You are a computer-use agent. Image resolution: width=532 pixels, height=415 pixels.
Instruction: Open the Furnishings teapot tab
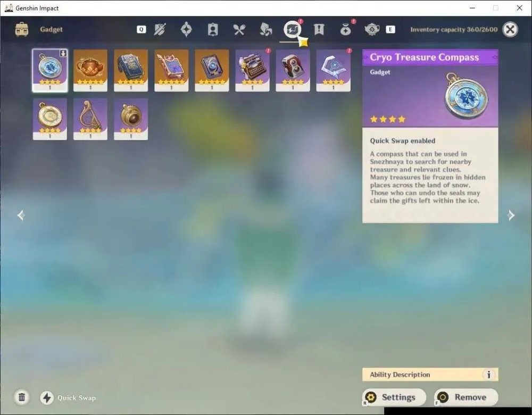(x=372, y=29)
